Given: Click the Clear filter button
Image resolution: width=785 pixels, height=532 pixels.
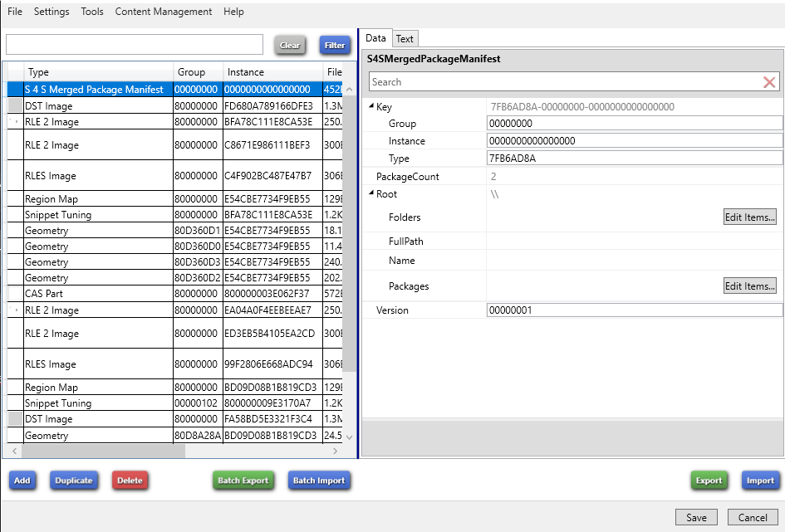Looking at the screenshot, I should [x=290, y=46].
